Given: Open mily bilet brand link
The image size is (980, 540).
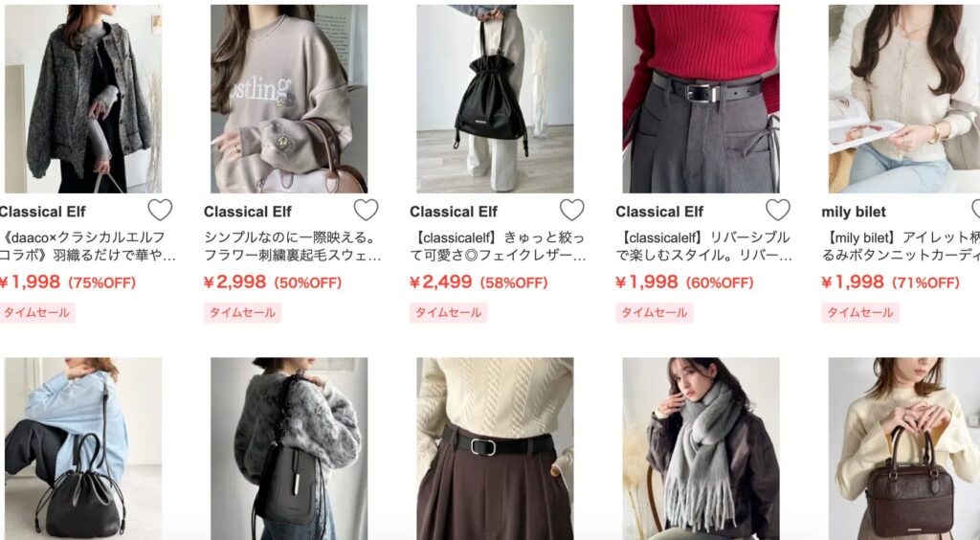Looking at the screenshot, I should (x=853, y=212).
